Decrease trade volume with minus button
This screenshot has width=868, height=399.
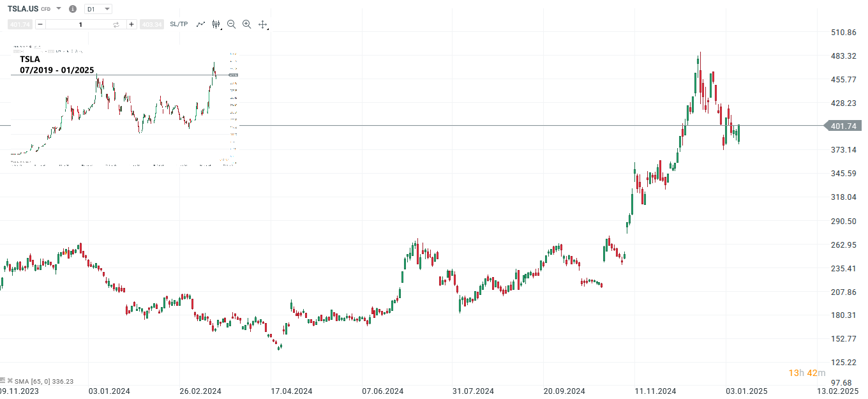[x=40, y=24]
